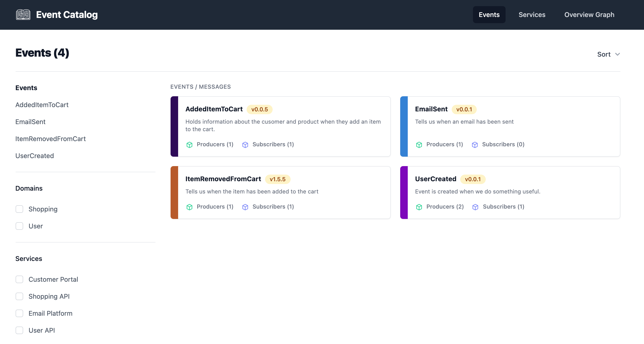Viewport: 644px width, 344px height.
Task: Click 'Subscribers (1)' on ItemRemovedFromCart card
Action: click(273, 207)
